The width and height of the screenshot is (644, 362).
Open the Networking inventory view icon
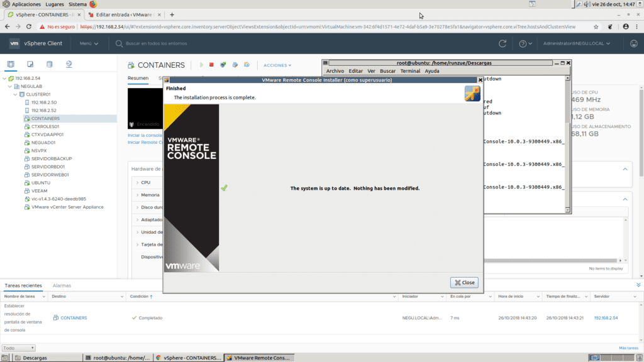tap(69, 64)
